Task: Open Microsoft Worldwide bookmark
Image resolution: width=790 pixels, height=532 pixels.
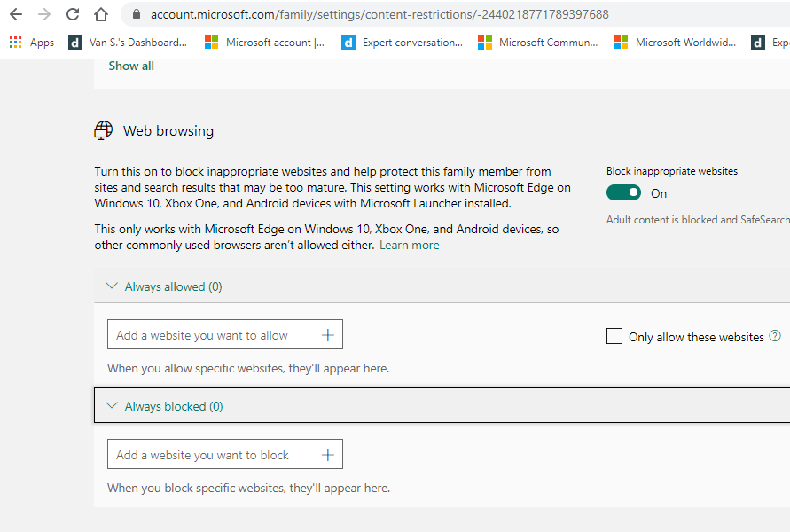Action: pyautogui.click(x=675, y=43)
